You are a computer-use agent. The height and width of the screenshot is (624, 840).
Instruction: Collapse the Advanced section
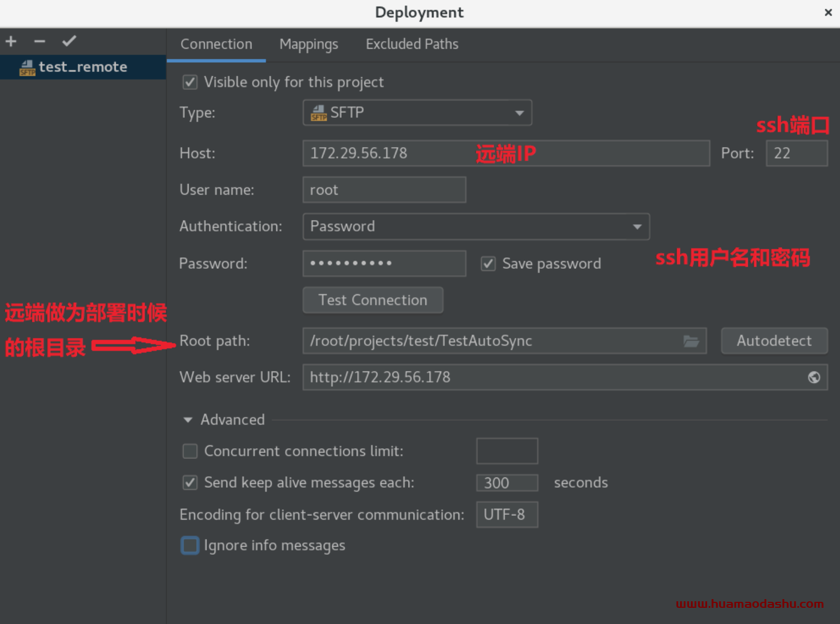pyautogui.click(x=188, y=420)
